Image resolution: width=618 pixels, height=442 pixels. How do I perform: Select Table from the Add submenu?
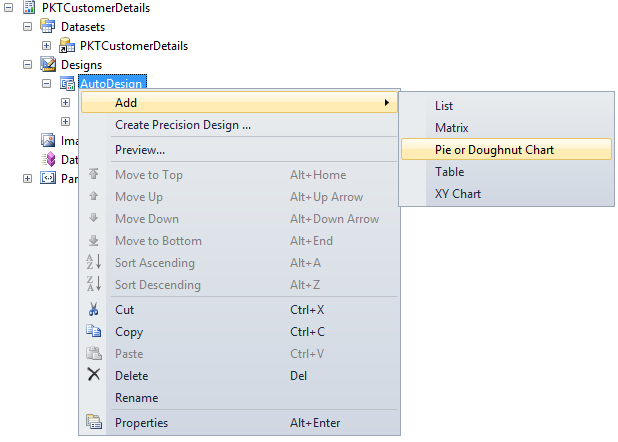pos(449,172)
